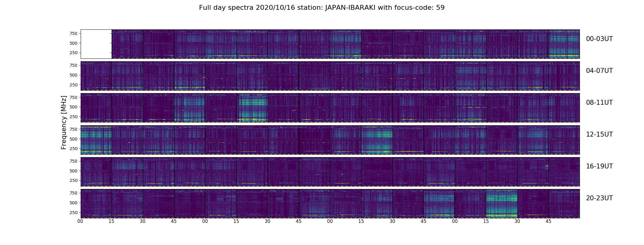This screenshot has width=644, height=245.
Task: Click the 250 tick of the 08-11UT row
Action: 73,117
